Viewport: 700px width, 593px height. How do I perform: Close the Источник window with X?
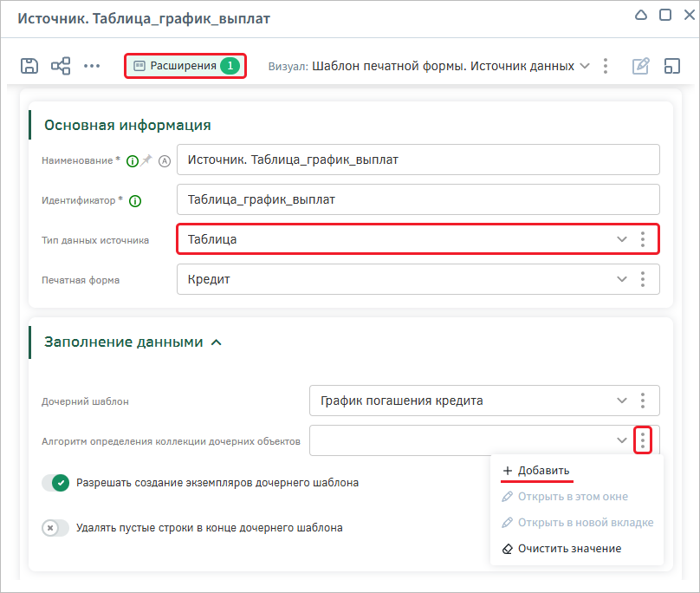[690, 16]
